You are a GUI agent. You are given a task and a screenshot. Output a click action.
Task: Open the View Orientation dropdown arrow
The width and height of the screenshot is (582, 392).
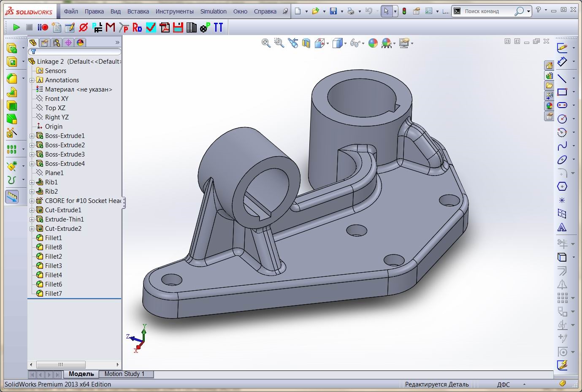pyautogui.click(x=328, y=43)
